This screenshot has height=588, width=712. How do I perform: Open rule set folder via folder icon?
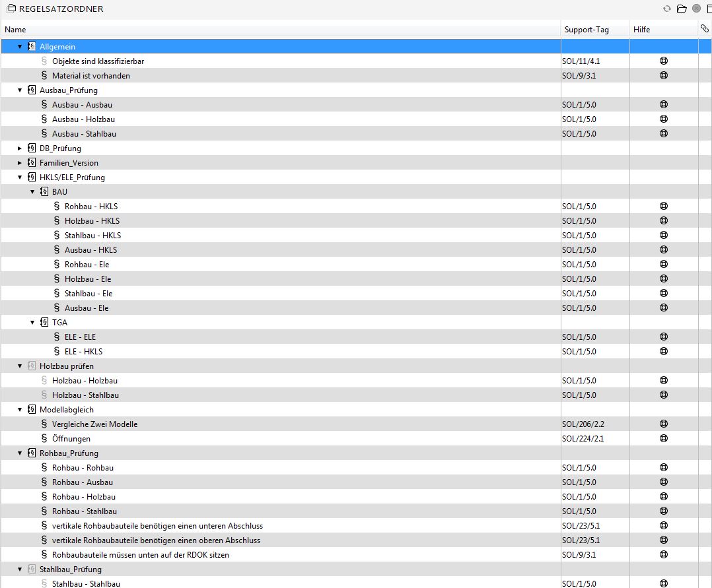click(x=682, y=9)
